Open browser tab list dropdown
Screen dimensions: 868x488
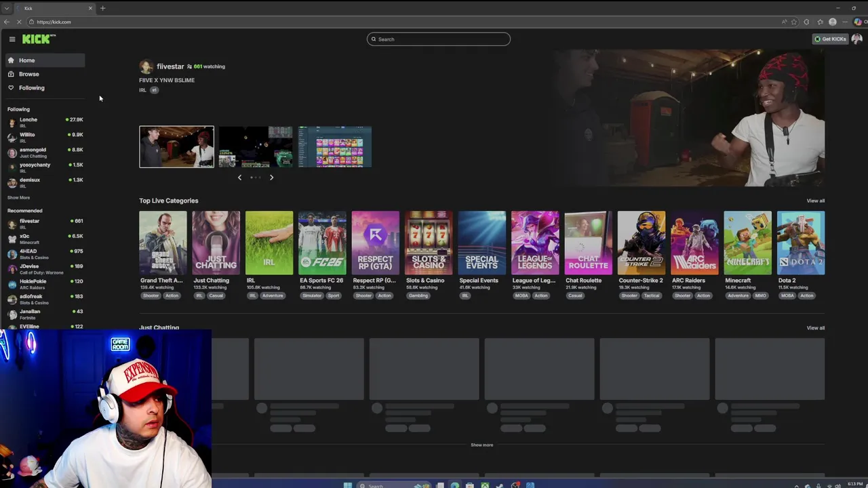6,8
